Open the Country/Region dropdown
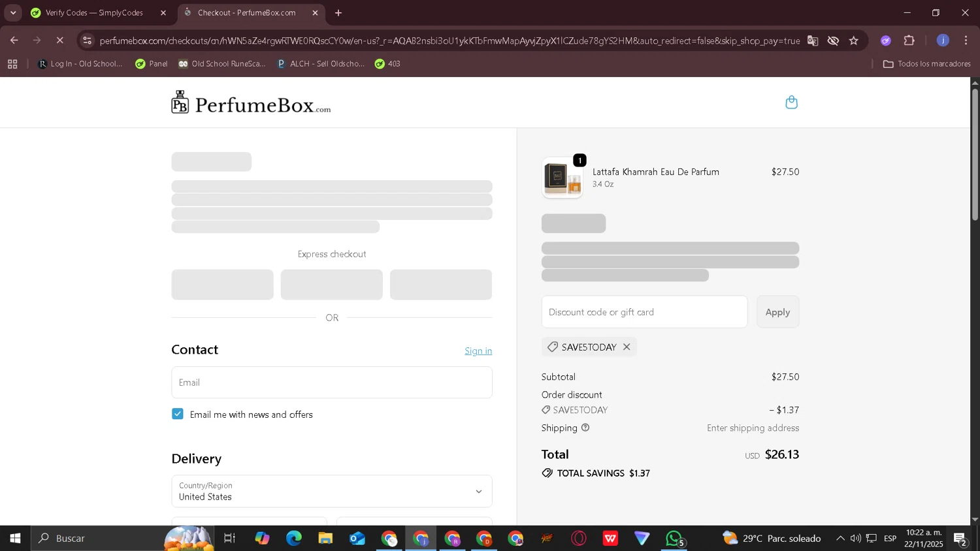The image size is (980, 551). point(332,491)
